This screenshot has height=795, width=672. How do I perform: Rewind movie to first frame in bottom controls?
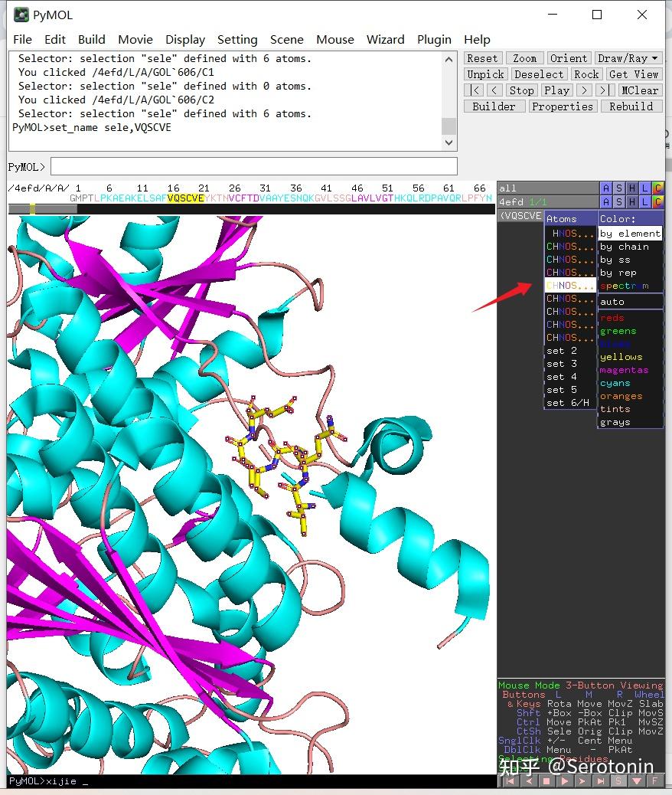pos(509,781)
